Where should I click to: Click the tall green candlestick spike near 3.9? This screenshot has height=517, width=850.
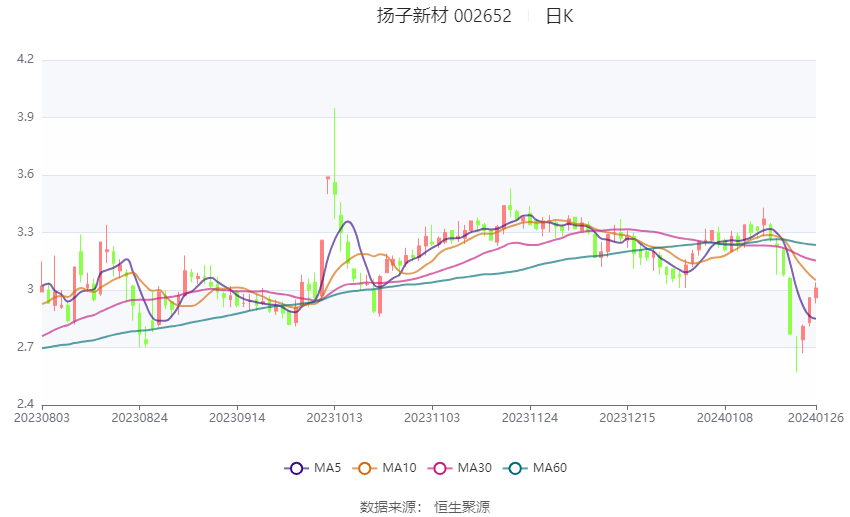[x=335, y=163]
